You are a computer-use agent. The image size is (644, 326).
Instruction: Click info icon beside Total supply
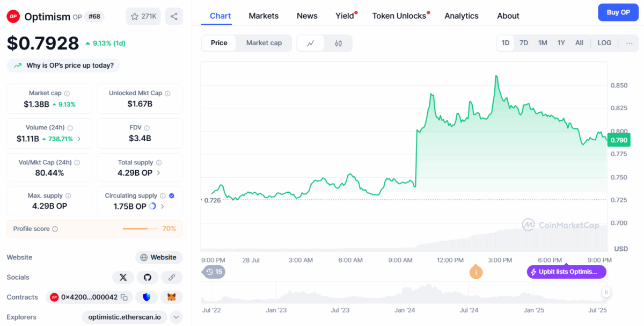pos(158,162)
